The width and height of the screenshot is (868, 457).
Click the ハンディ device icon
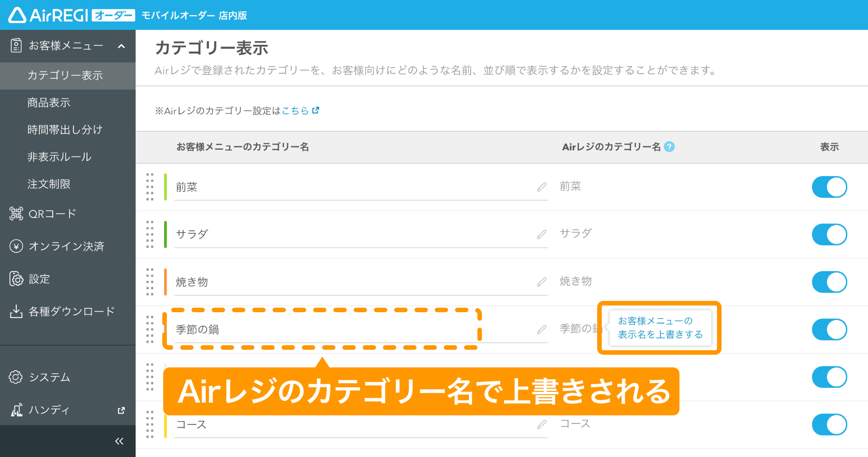[17, 409]
